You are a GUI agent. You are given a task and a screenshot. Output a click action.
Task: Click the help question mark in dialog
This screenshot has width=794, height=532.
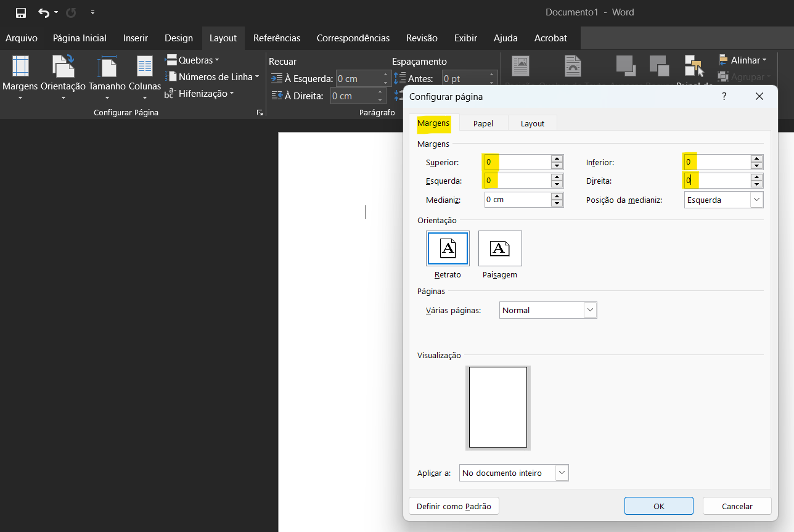point(724,96)
